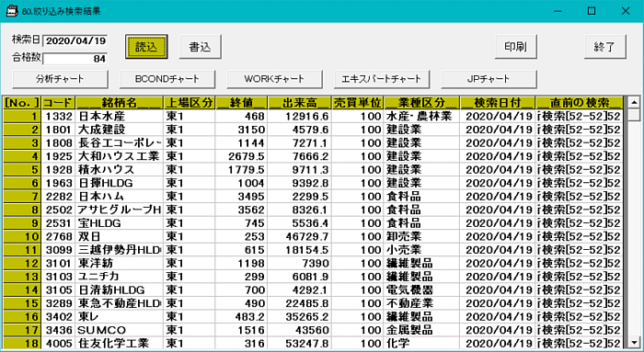The image size is (644, 352).
Task: Click the 売買単位 column header
Action: point(358,103)
